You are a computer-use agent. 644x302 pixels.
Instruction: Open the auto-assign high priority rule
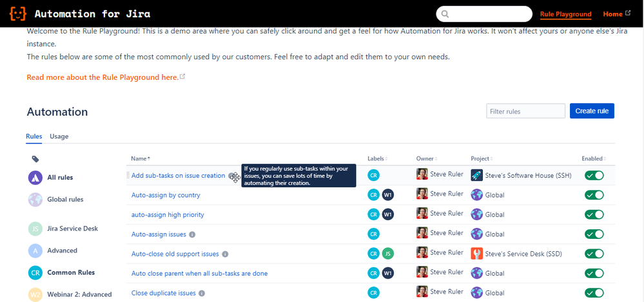click(x=168, y=214)
